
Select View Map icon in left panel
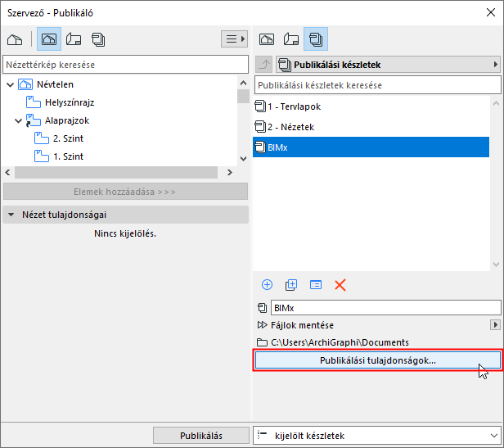click(49, 39)
